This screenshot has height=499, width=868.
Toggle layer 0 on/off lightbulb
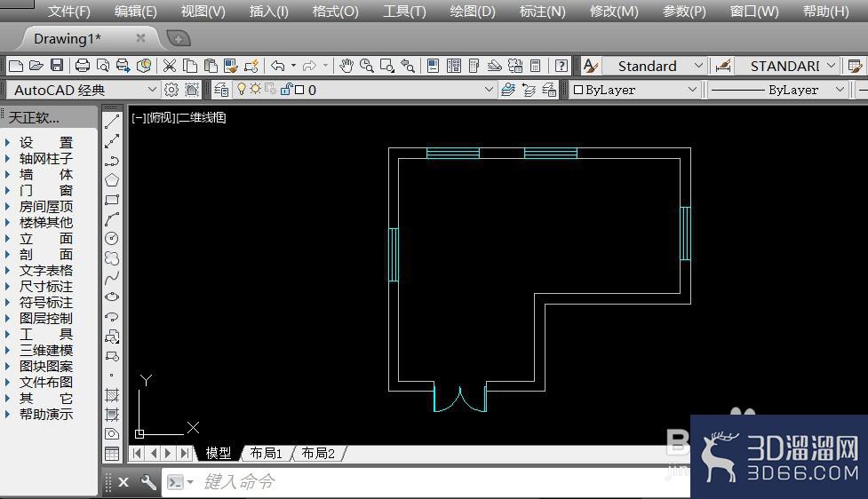coord(242,89)
